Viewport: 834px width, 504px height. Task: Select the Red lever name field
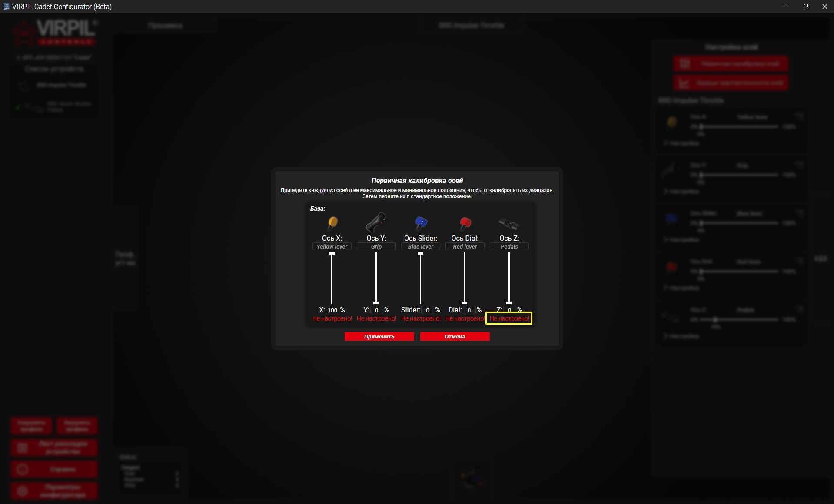[465, 246]
